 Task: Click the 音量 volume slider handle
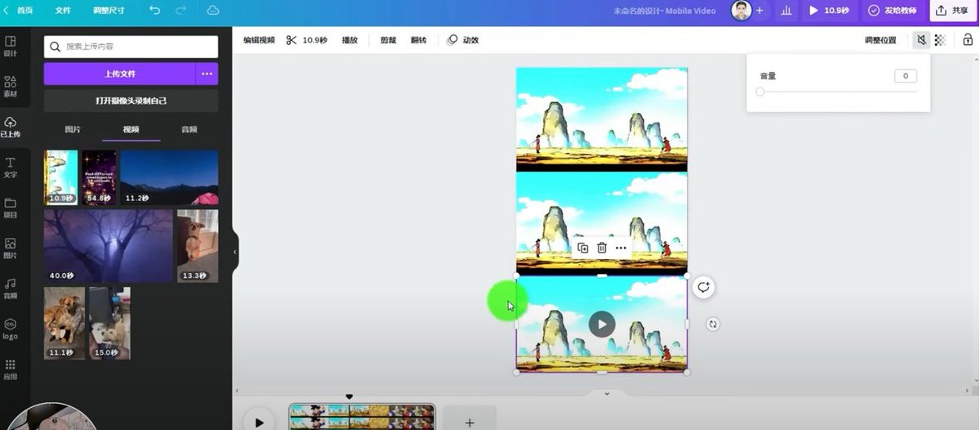[760, 92]
